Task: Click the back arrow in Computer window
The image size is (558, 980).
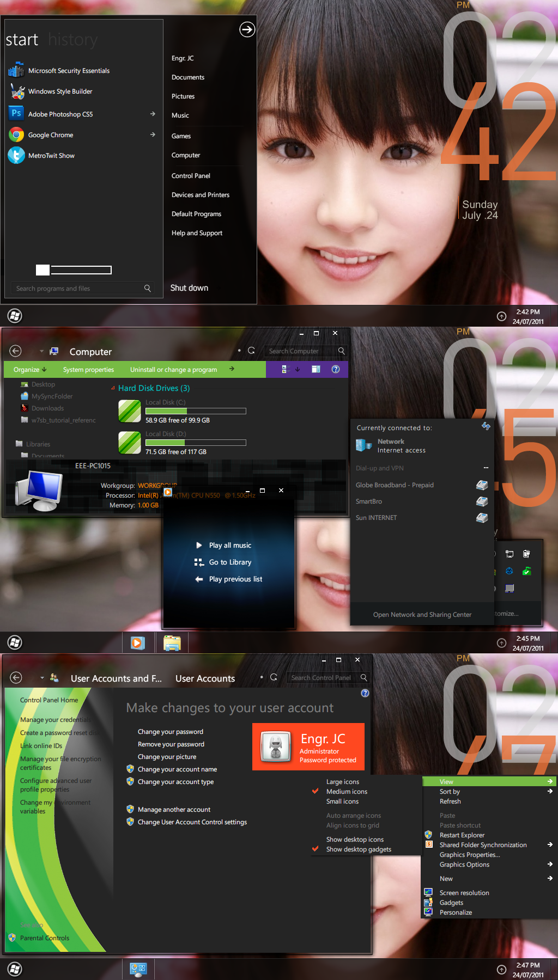Action: (x=15, y=351)
